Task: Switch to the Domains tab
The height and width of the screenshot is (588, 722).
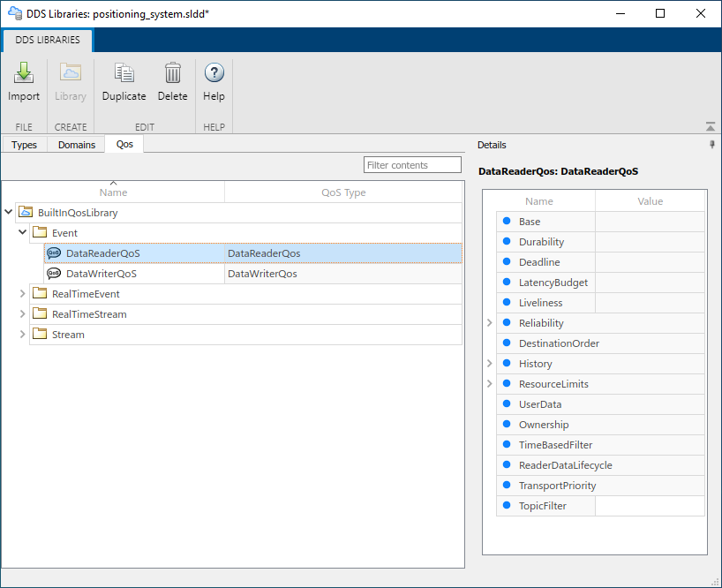Action: pos(76,144)
